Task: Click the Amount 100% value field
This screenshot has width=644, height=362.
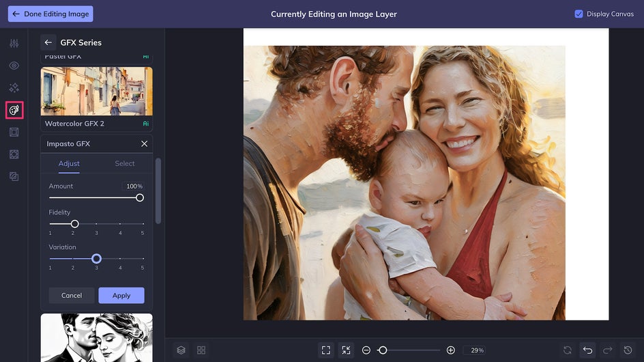Action: pyautogui.click(x=132, y=186)
